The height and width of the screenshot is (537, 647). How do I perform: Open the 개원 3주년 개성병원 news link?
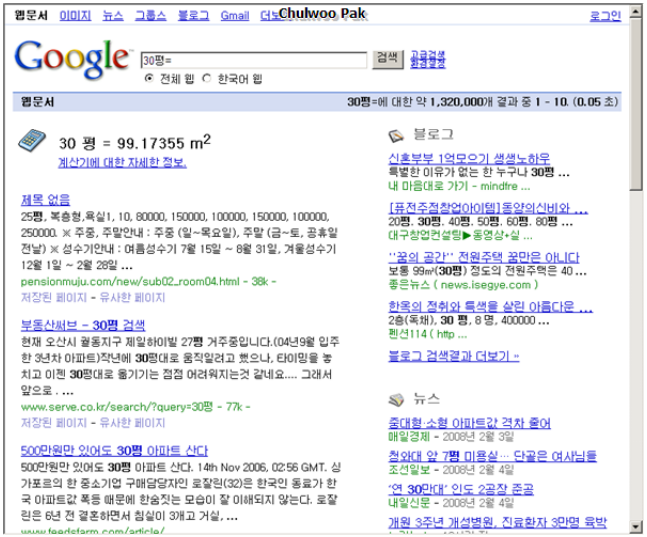pos(498,522)
